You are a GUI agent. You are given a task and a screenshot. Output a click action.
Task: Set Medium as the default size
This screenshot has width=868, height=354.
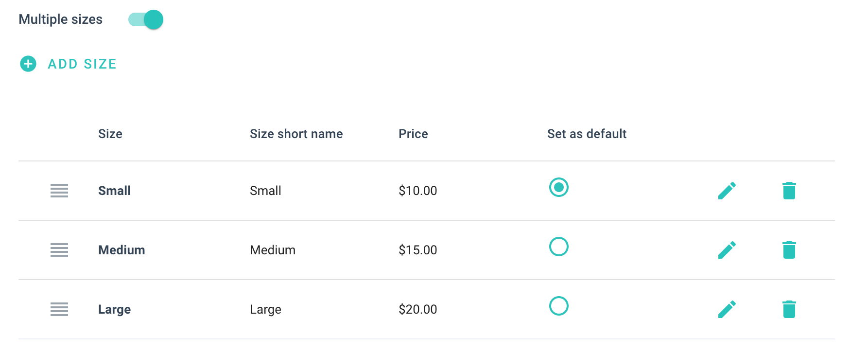[x=558, y=247]
